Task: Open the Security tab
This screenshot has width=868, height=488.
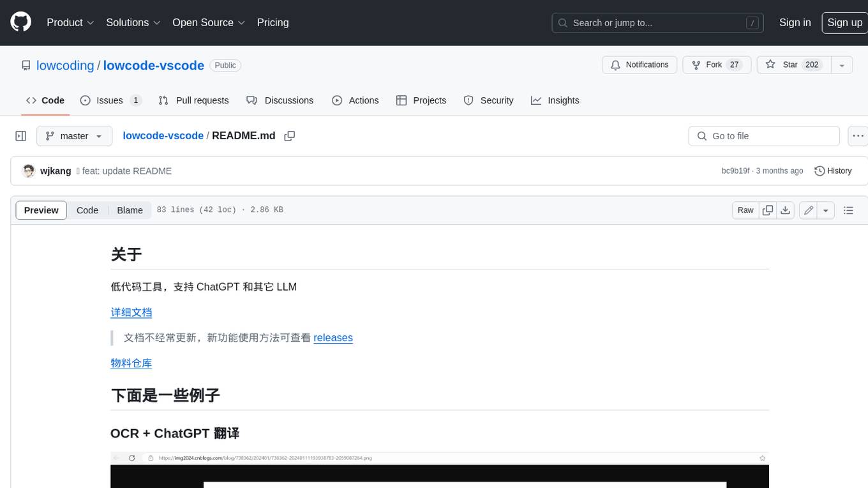Action: 488,100
